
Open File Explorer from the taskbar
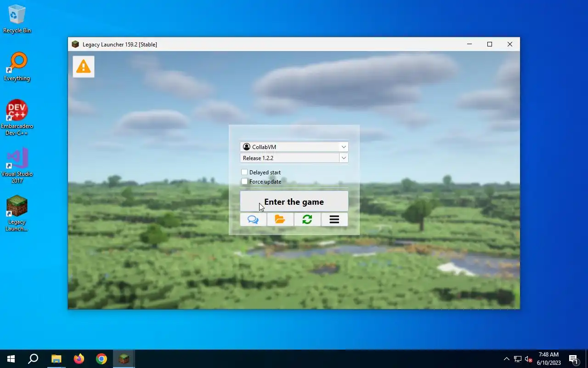tap(56, 359)
